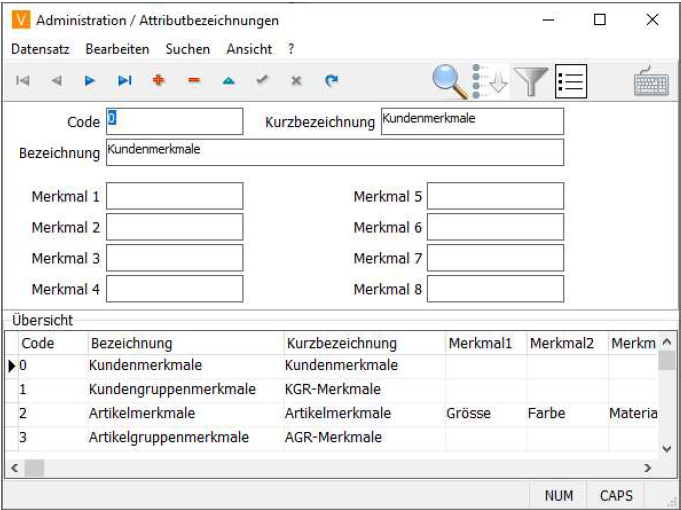
Task: Cancel edit with the grey X icon
Action: pyautogui.click(x=296, y=81)
